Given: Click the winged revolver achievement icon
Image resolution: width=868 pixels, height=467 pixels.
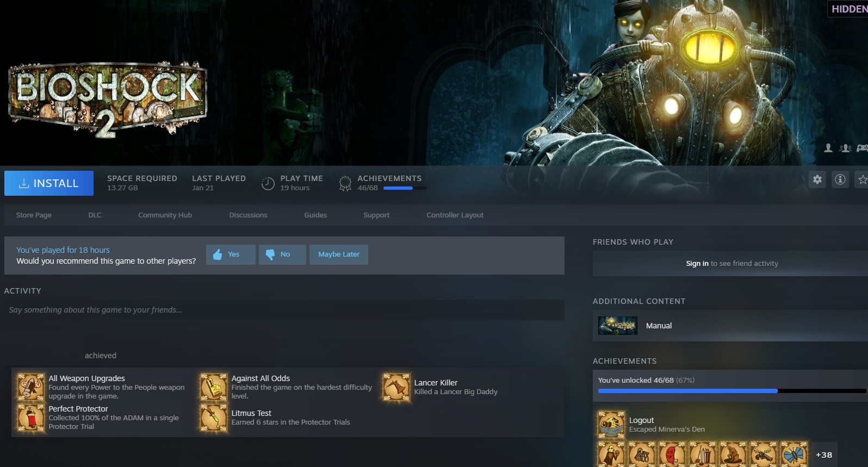Looking at the screenshot, I should [x=764, y=454].
